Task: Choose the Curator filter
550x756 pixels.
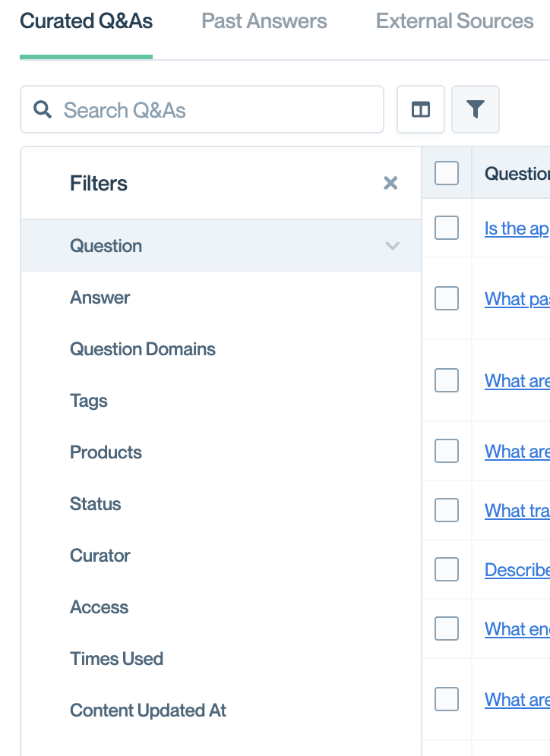Action: click(x=100, y=556)
